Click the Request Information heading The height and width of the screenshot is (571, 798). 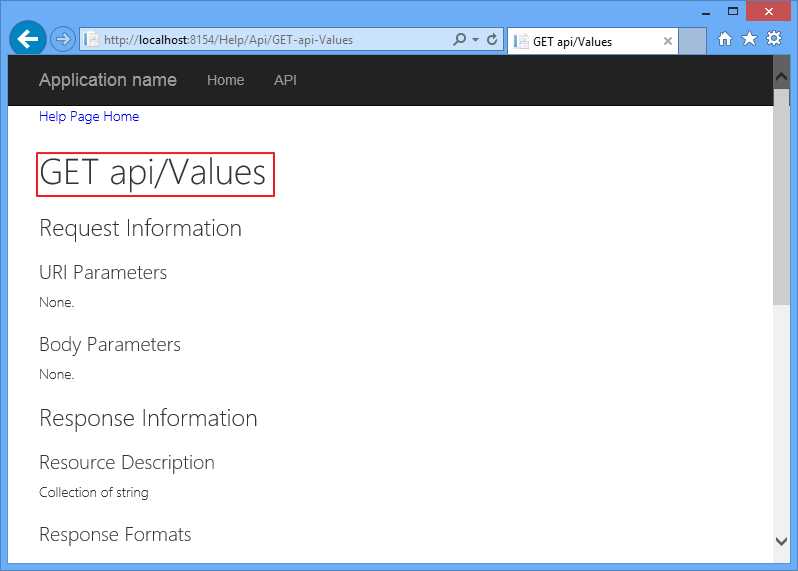[x=140, y=229]
